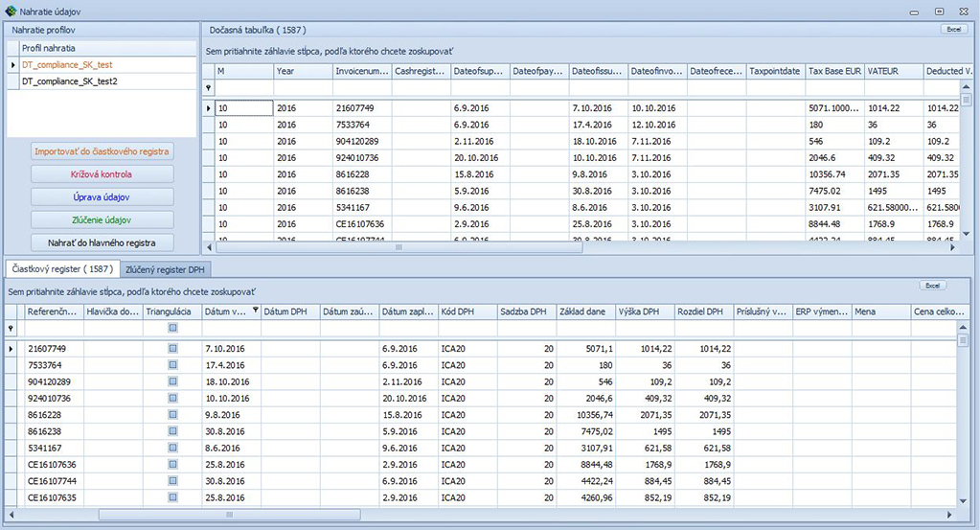Click Importovať do čiastkového registra button
980x530 pixels.
(x=102, y=151)
